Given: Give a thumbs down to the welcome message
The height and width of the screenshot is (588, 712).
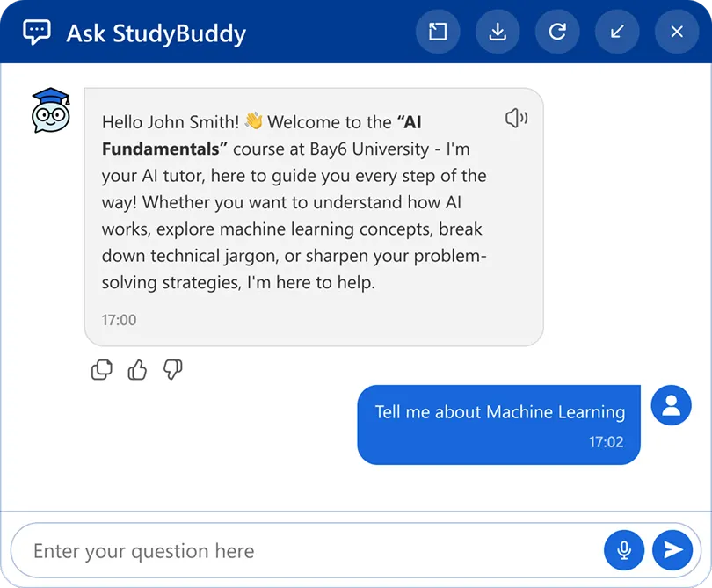Looking at the screenshot, I should tap(173, 370).
